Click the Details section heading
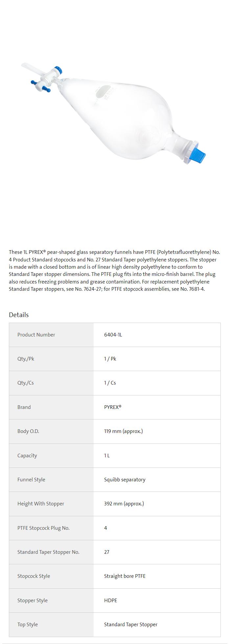This screenshot has width=230, height=644. tap(19, 315)
